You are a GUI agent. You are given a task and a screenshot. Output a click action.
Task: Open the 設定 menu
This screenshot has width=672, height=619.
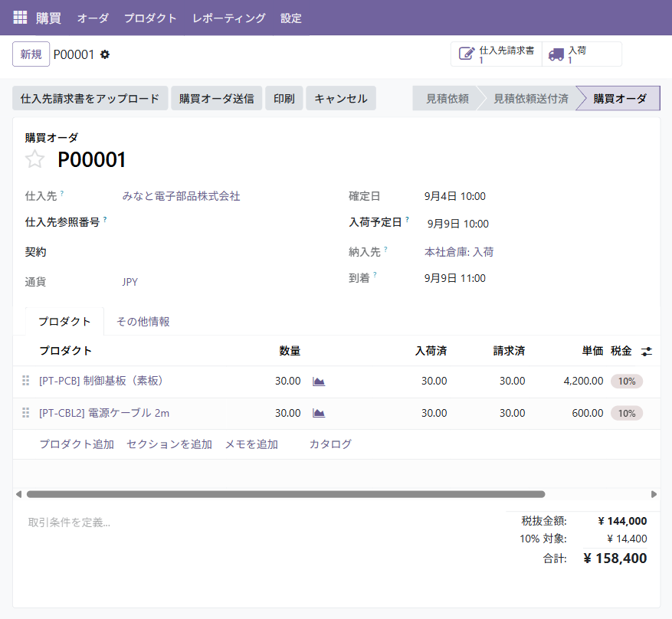coord(291,18)
